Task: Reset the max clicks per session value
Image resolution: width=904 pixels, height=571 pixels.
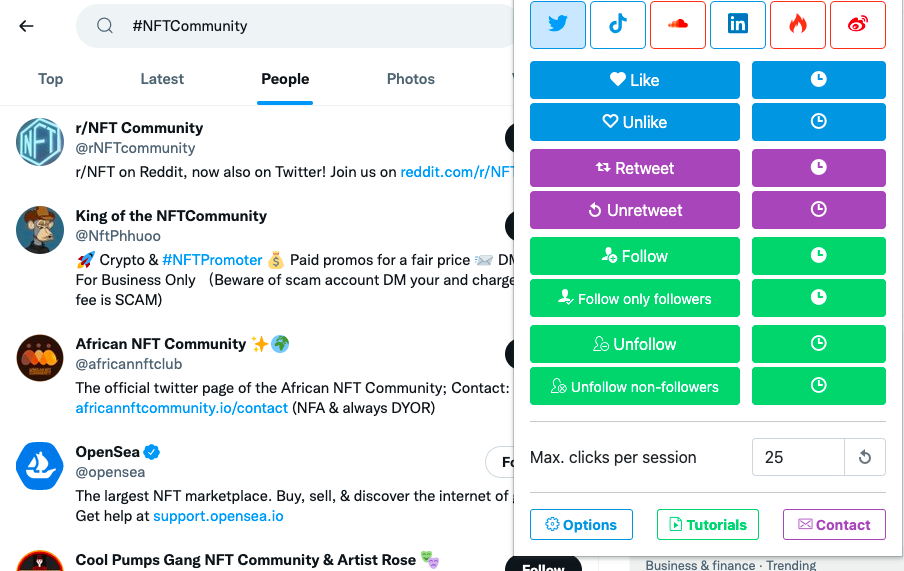Action: (864, 457)
